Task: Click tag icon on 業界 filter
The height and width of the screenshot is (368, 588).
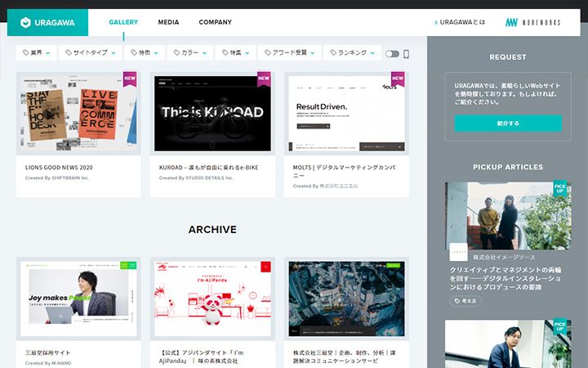Action: coord(26,52)
